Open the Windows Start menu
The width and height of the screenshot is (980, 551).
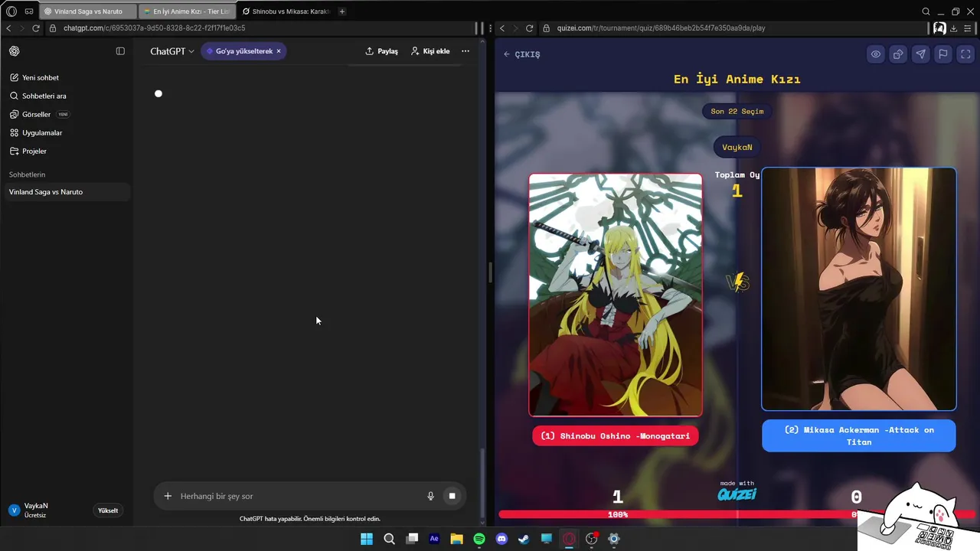coord(367,539)
